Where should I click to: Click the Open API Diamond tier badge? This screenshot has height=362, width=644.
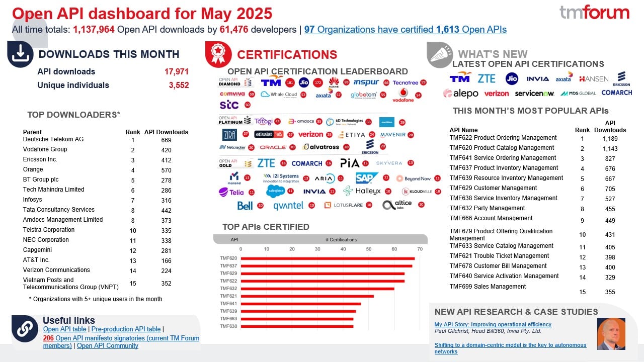tap(235, 81)
